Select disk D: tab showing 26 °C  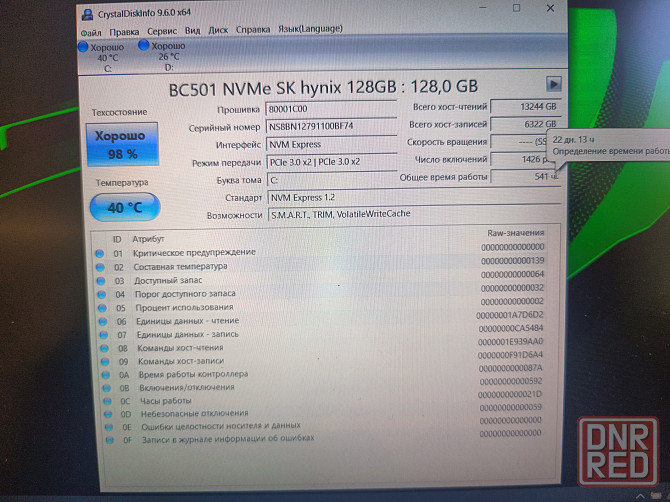pyautogui.click(x=162, y=56)
